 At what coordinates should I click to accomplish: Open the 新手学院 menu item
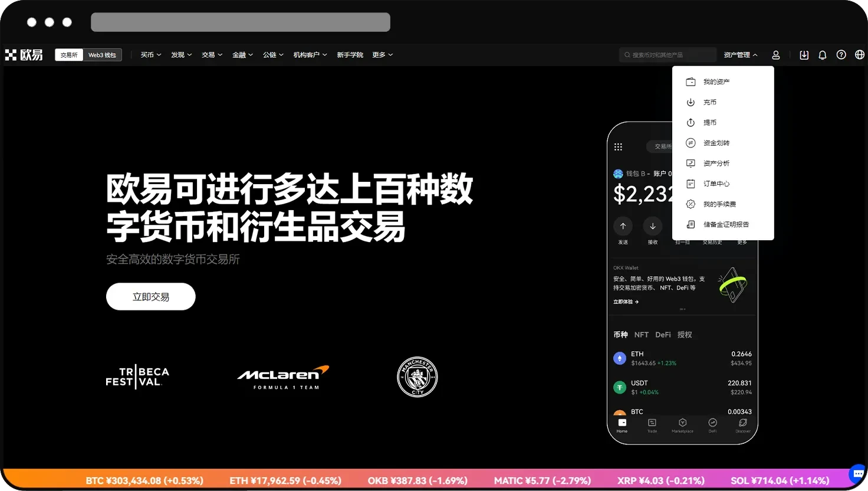350,55
